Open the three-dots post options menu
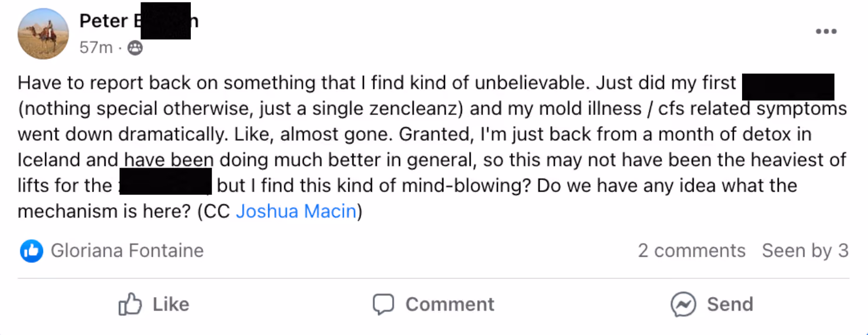Screen dimensions: 868x335 tap(826, 32)
